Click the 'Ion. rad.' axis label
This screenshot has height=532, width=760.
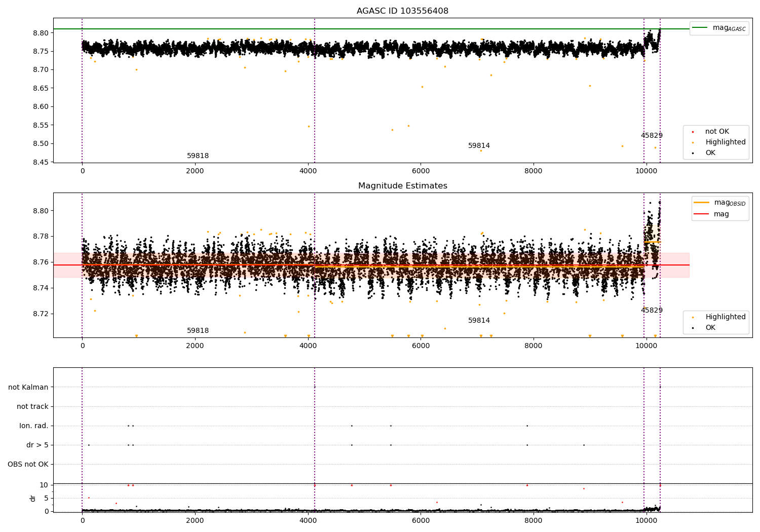34,426
